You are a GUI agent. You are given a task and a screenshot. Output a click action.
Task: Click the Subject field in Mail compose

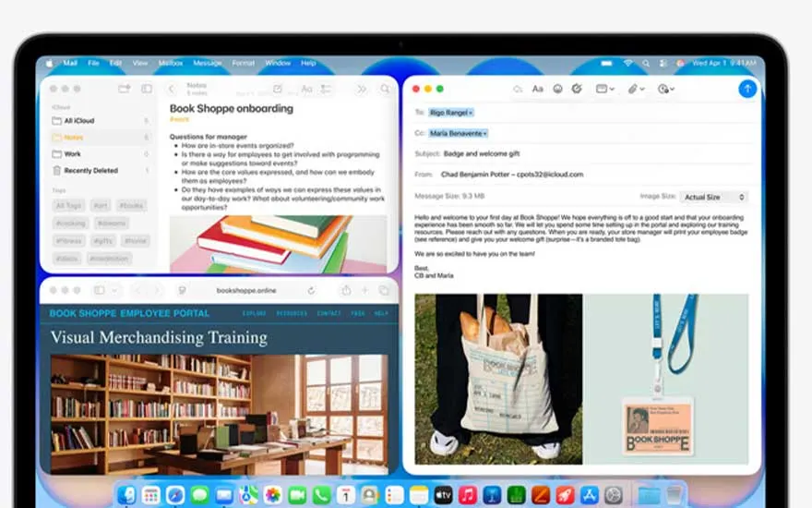(x=582, y=153)
